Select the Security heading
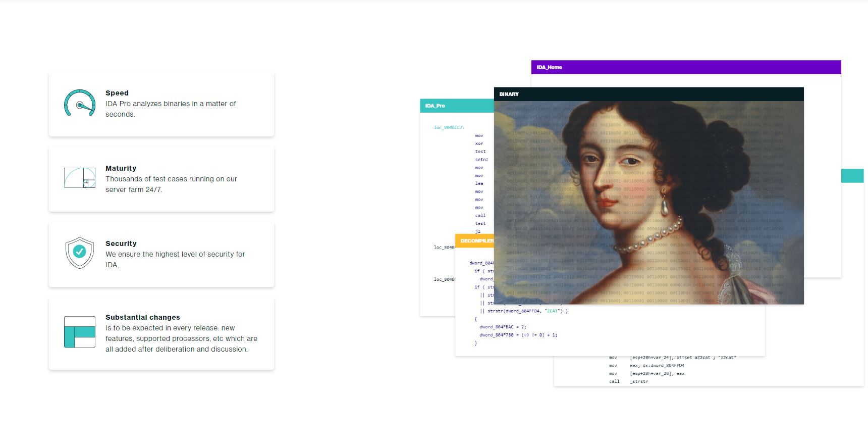Viewport: 868px width, 440px height. (121, 243)
